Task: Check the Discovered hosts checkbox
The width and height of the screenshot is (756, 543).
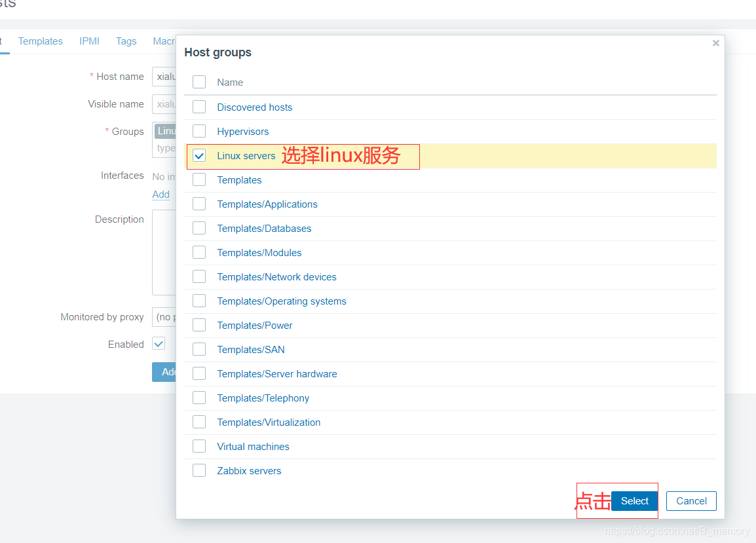Action: pos(199,107)
